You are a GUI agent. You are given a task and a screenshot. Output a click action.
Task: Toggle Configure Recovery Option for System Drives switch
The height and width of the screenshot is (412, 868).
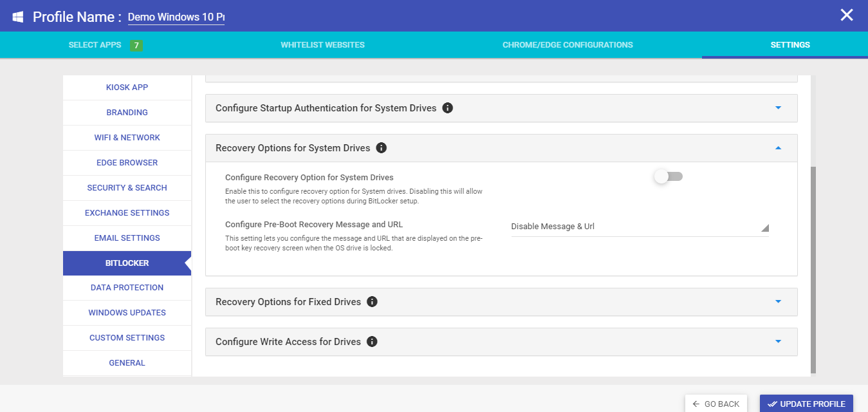pos(669,176)
